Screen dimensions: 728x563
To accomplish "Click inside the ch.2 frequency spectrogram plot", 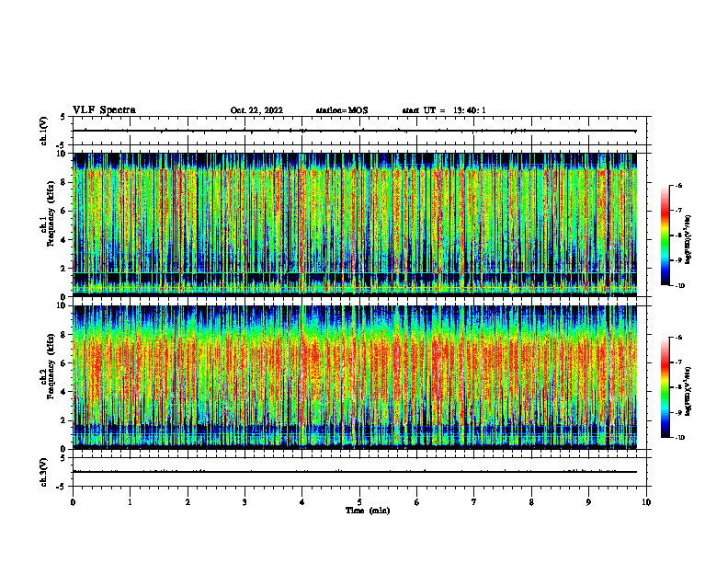I will coord(355,377).
